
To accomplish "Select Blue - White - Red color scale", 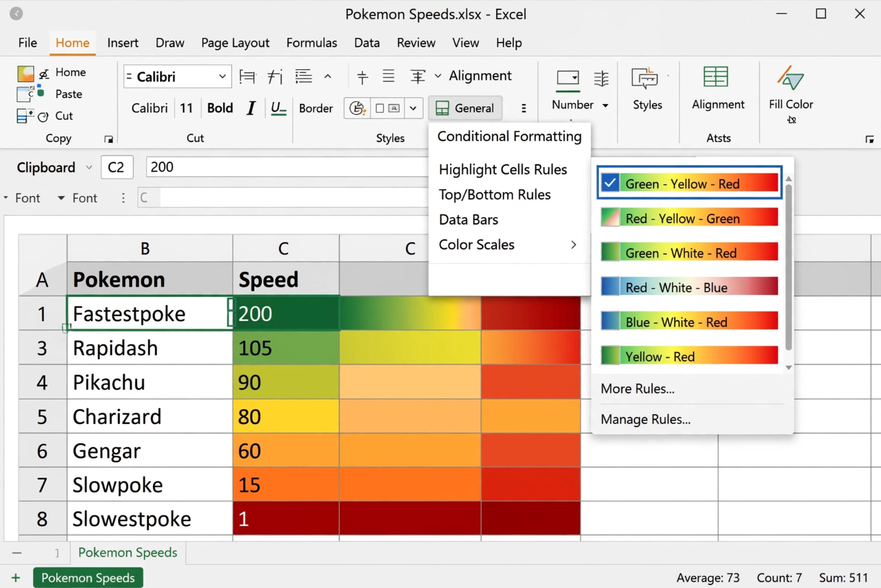I will (689, 322).
